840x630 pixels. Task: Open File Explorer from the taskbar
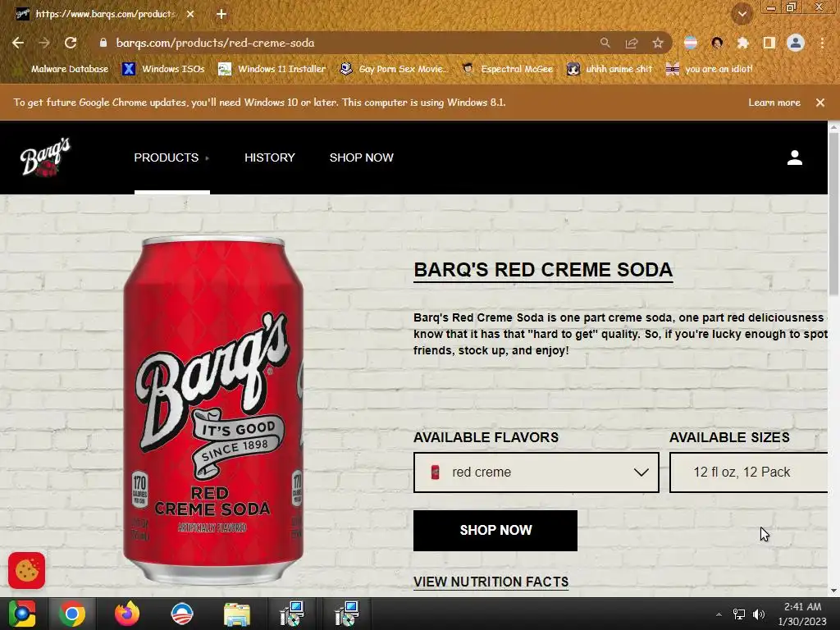[237, 614]
